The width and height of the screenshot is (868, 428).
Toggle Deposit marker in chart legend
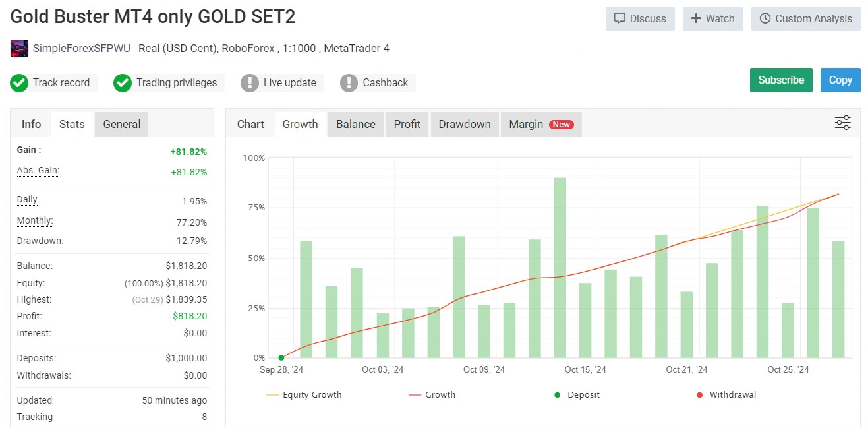(x=577, y=395)
